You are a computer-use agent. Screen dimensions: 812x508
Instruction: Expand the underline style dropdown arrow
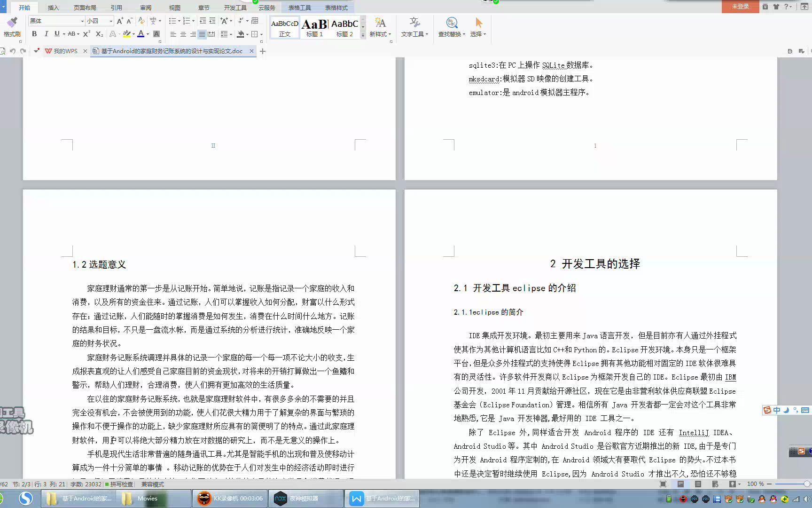[64, 34]
